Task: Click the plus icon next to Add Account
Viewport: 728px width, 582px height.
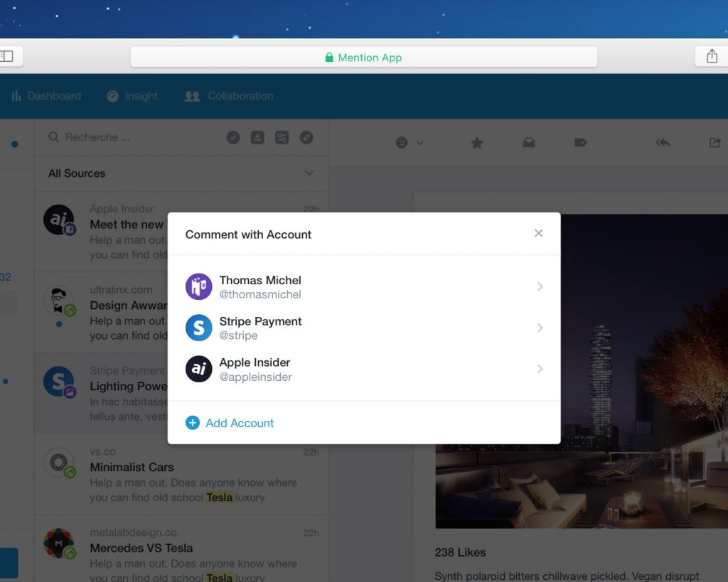Action: (193, 423)
